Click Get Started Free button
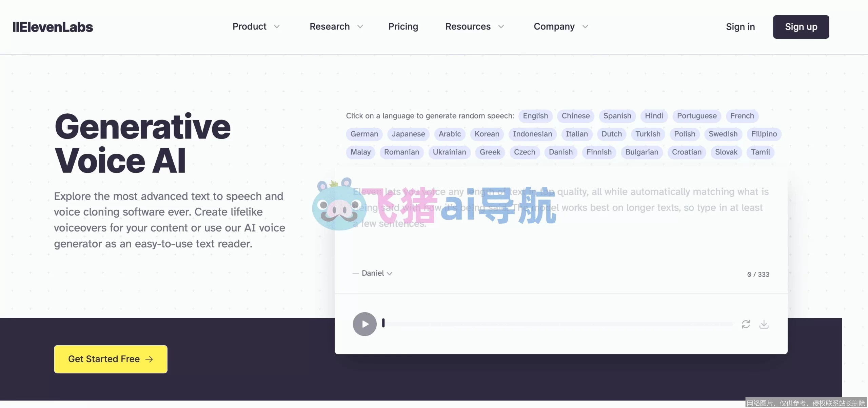This screenshot has height=408, width=868. pyautogui.click(x=111, y=359)
